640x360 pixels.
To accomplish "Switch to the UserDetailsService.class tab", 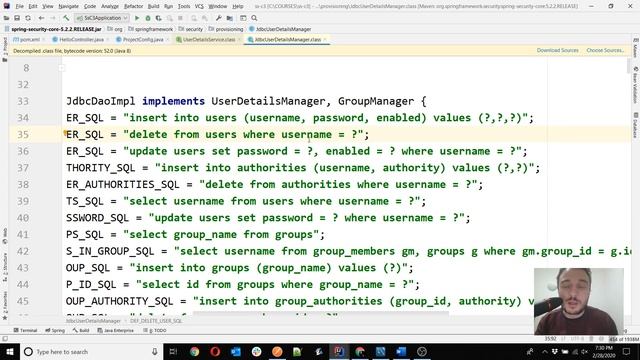I will [x=209, y=40].
